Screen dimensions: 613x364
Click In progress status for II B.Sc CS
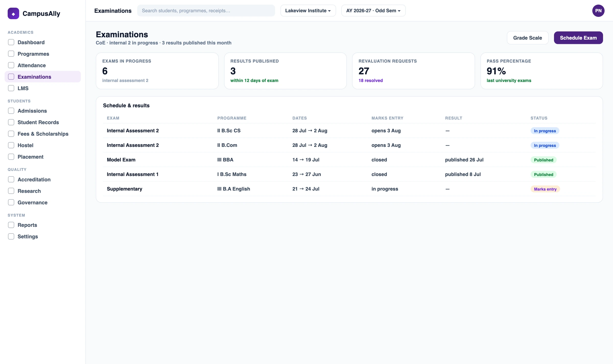545,131
